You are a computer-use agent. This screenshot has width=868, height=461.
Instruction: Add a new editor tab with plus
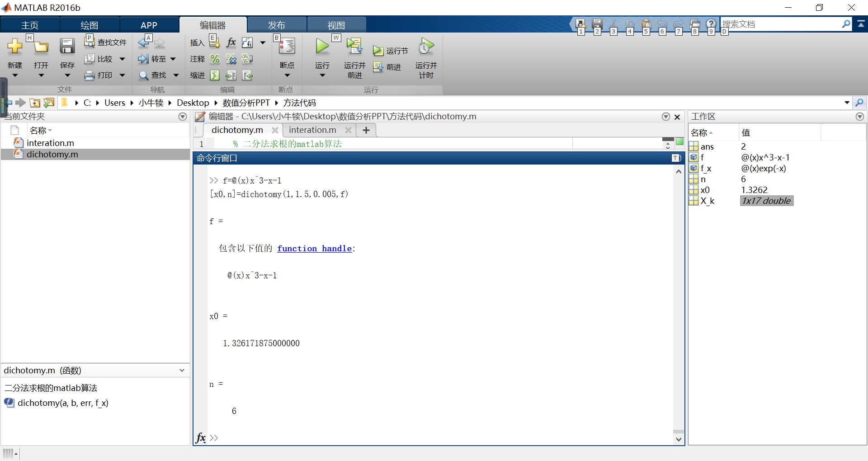point(366,130)
